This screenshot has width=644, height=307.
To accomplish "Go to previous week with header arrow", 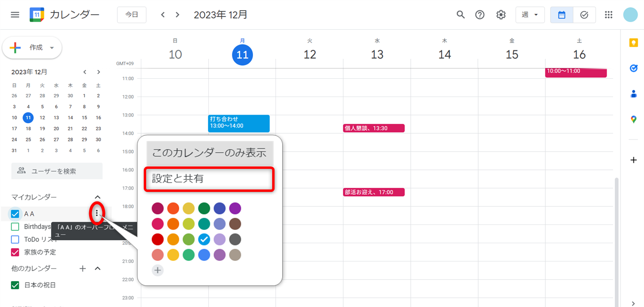I will 163,15.
